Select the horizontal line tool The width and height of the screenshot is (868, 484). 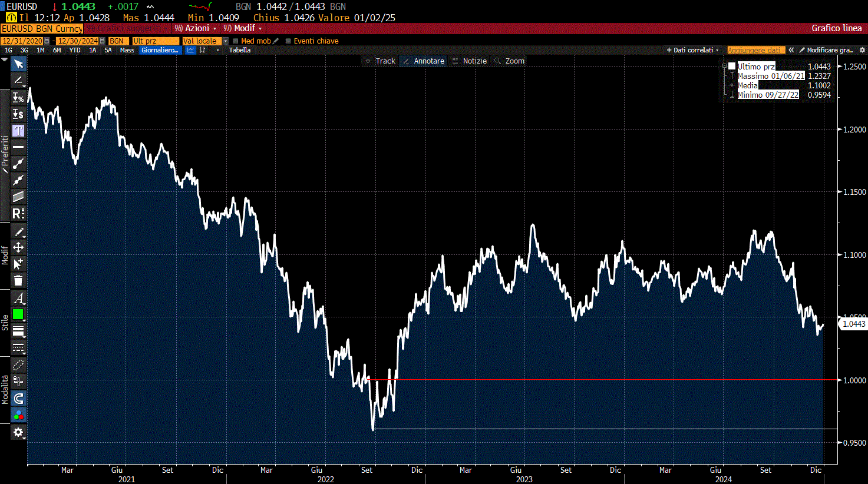click(x=18, y=147)
